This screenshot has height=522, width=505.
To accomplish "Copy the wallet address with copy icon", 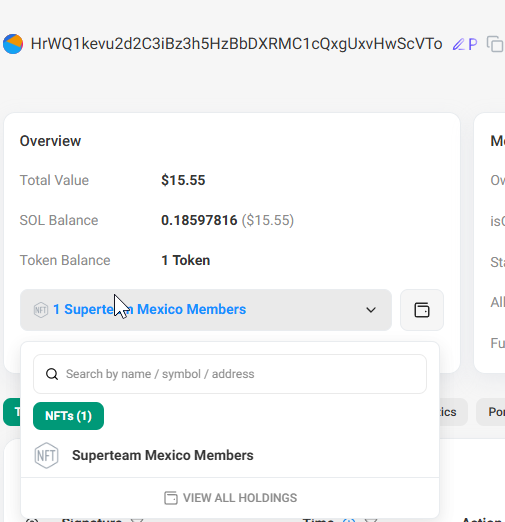I will [495, 44].
